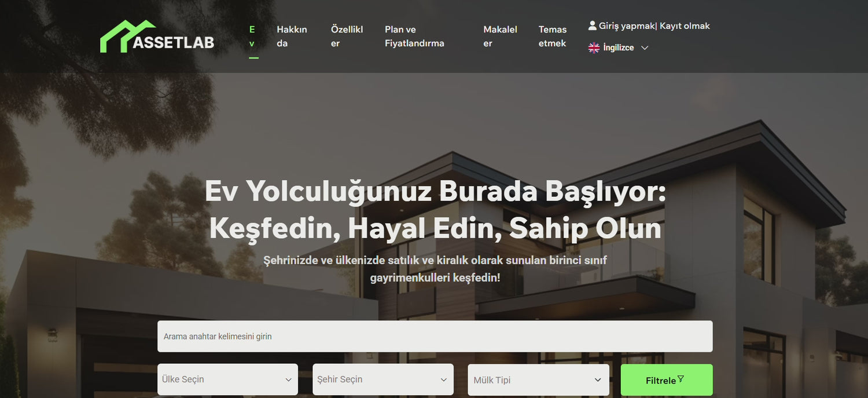
Task: Go to the Ev nav item
Action: [x=252, y=36]
